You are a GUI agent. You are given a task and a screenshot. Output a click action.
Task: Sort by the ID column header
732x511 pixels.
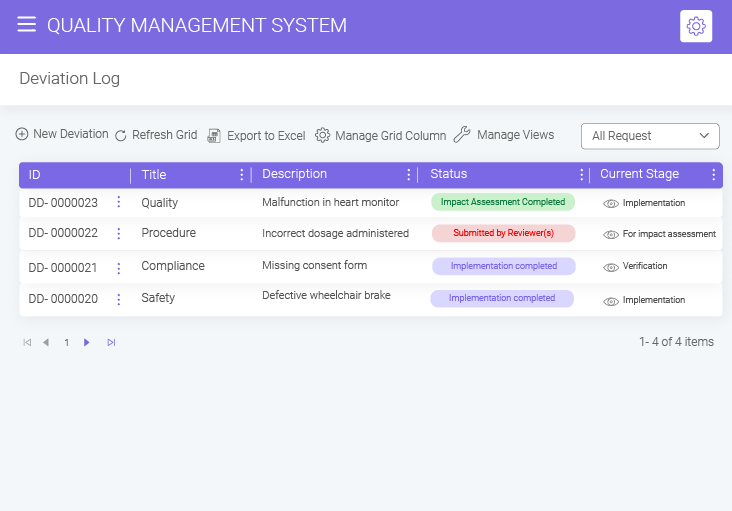[35, 175]
